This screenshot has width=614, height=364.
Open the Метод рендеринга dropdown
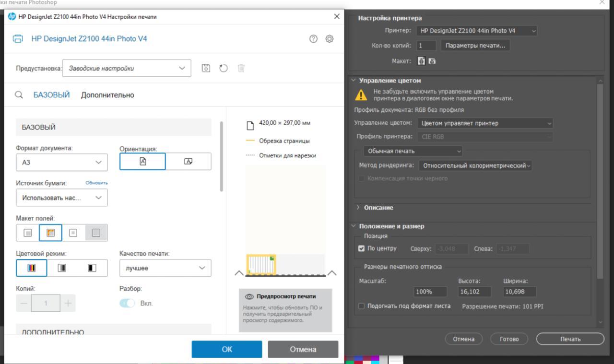click(x=475, y=165)
